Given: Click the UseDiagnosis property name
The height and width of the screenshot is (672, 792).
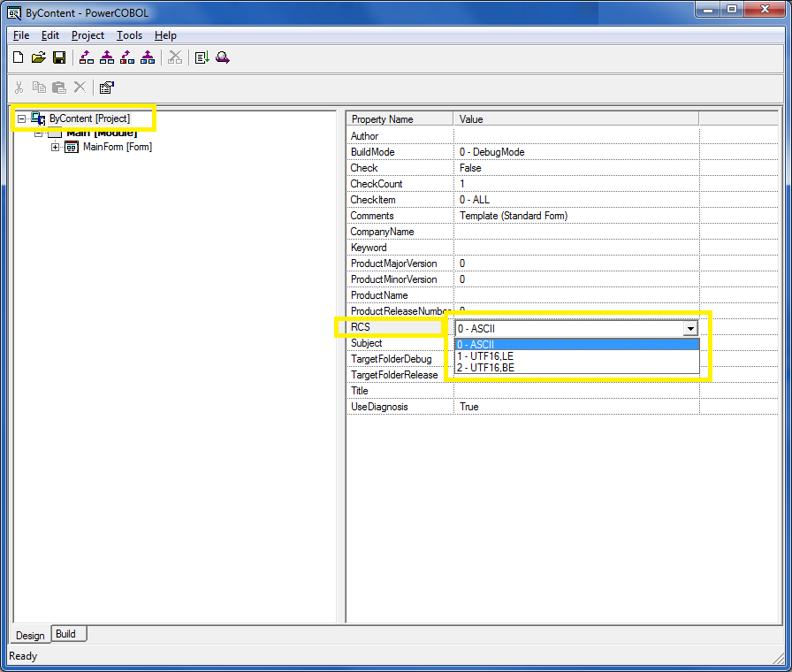Looking at the screenshot, I should click(x=379, y=407).
